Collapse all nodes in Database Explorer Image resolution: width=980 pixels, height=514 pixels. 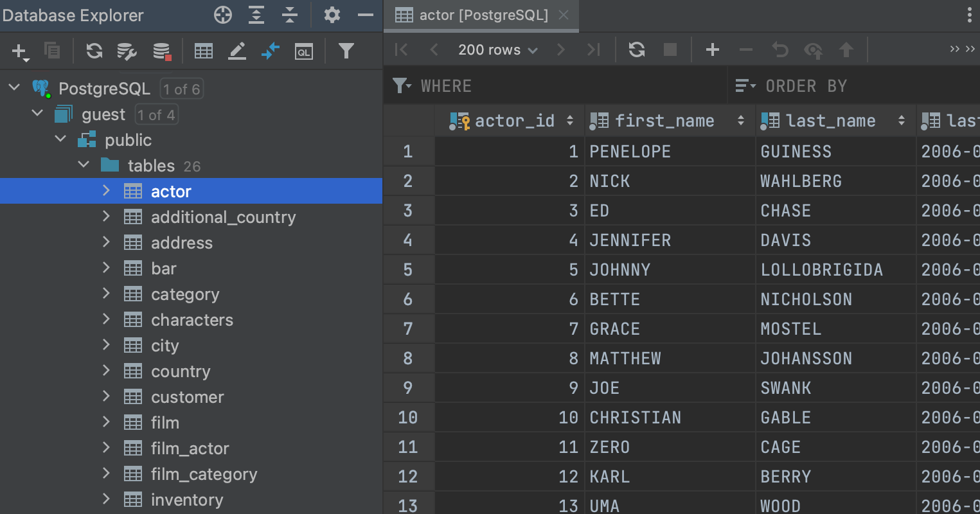pos(290,14)
